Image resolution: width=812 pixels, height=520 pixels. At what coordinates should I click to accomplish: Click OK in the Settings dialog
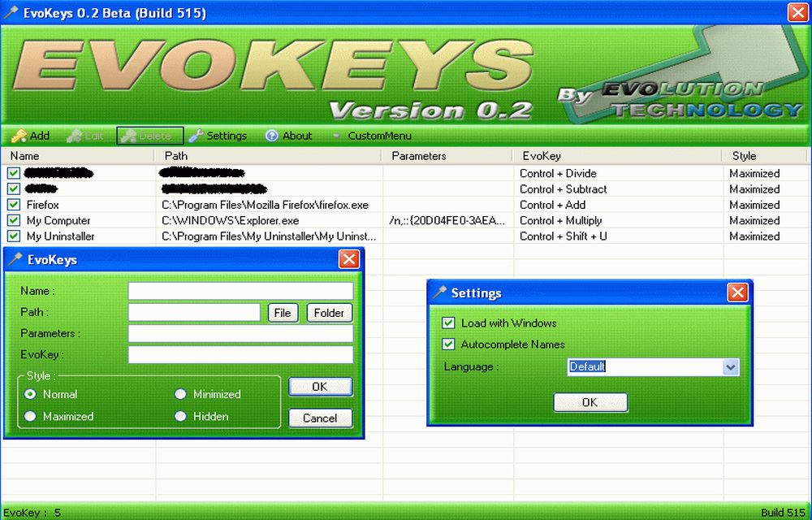pos(590,402)
